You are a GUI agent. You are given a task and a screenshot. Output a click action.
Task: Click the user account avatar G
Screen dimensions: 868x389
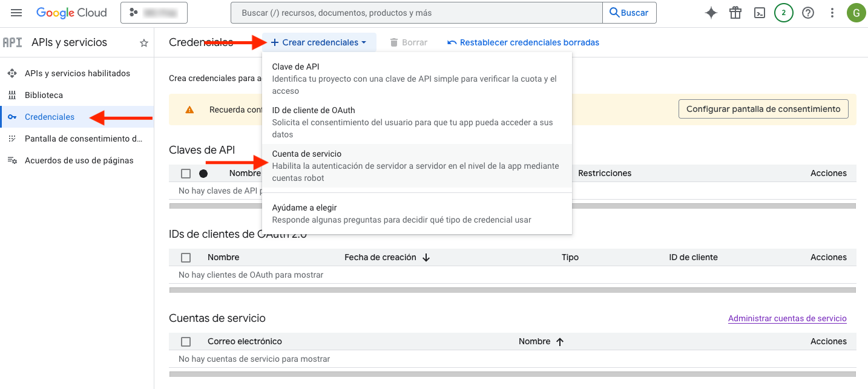point(856,13)
